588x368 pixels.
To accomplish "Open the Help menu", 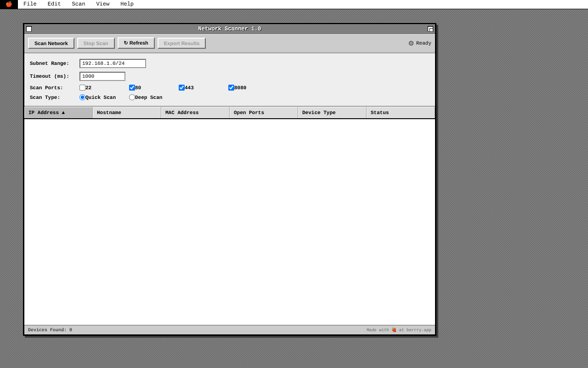I will 127,4.
